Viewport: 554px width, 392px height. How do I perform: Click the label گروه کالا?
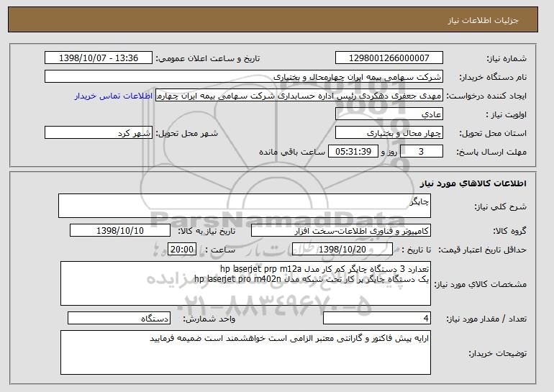click(x=509, y=231)
